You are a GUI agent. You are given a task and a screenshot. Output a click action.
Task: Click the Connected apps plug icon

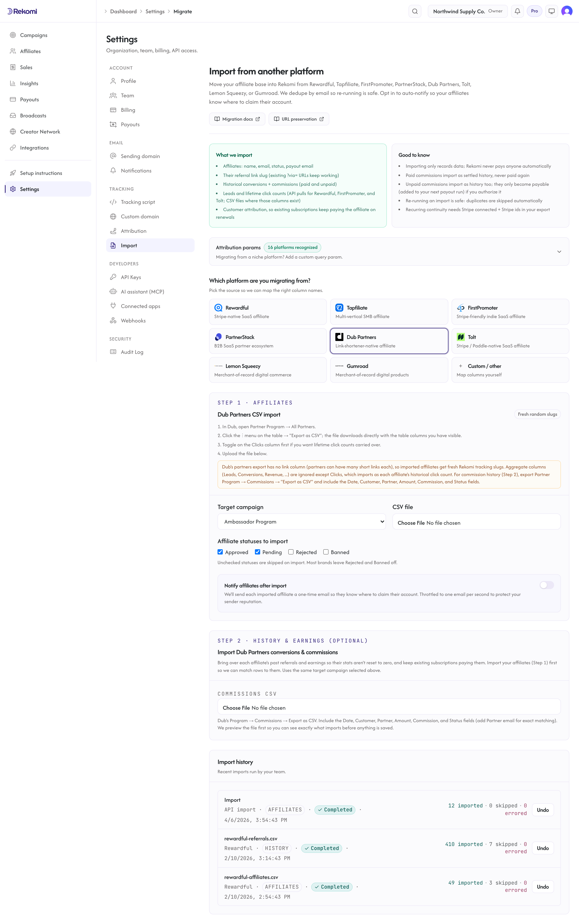click(113, 306)
